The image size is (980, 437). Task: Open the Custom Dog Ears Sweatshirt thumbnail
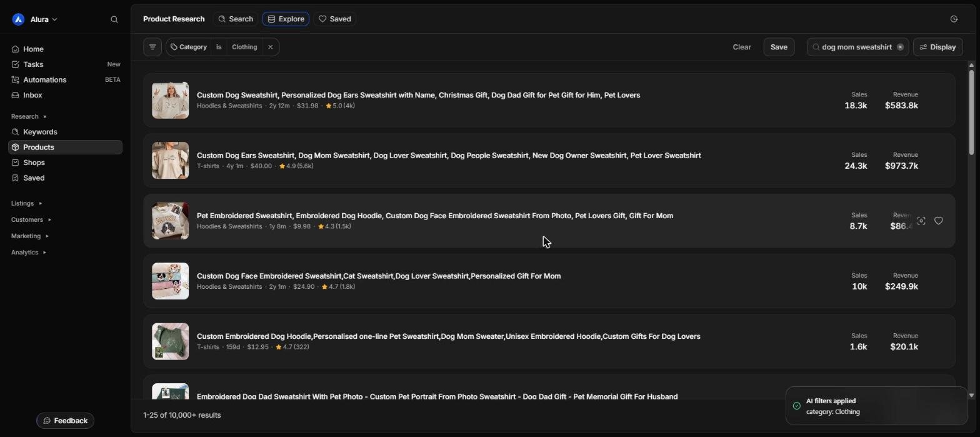click(170, 161)
